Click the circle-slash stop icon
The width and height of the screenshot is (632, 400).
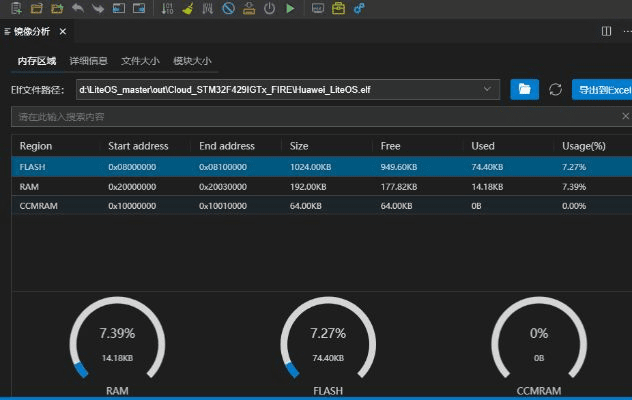pyautogui.click(x=229, y=9)
